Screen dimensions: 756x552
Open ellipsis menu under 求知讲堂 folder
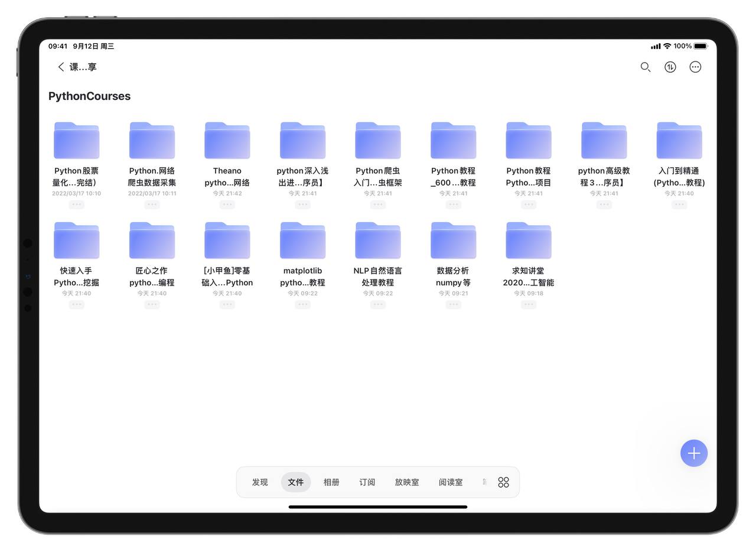click(x=529, y=304)
